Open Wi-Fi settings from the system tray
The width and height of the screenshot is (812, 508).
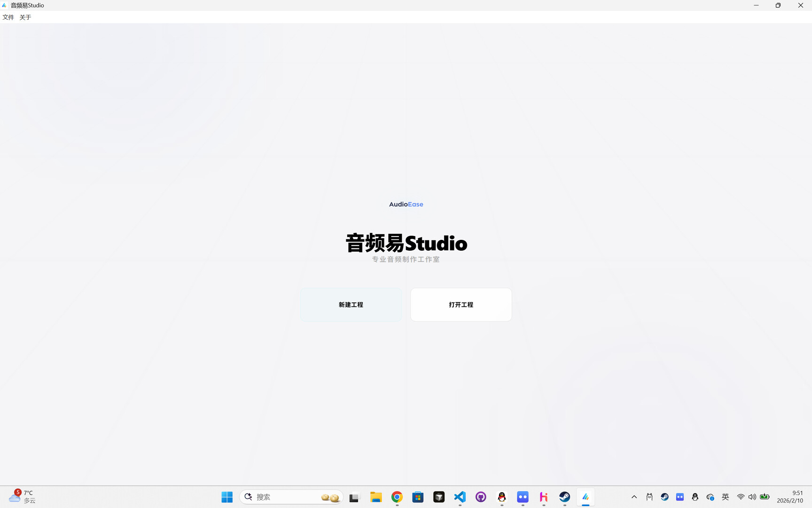click(741, 497)
